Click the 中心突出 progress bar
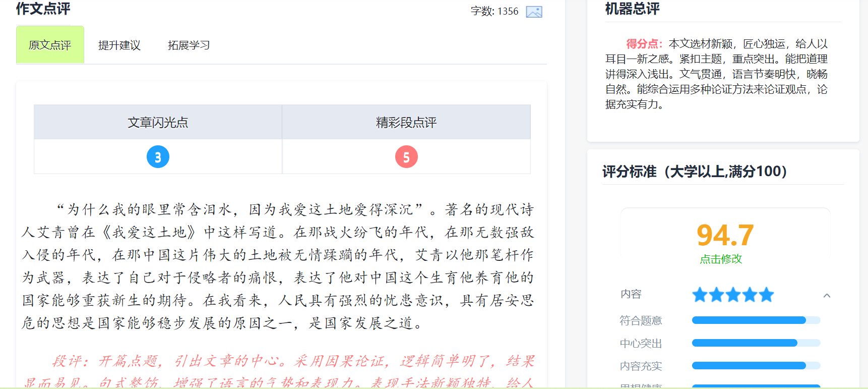The width and height of the screenshot is (868, 389). point(756,343)
